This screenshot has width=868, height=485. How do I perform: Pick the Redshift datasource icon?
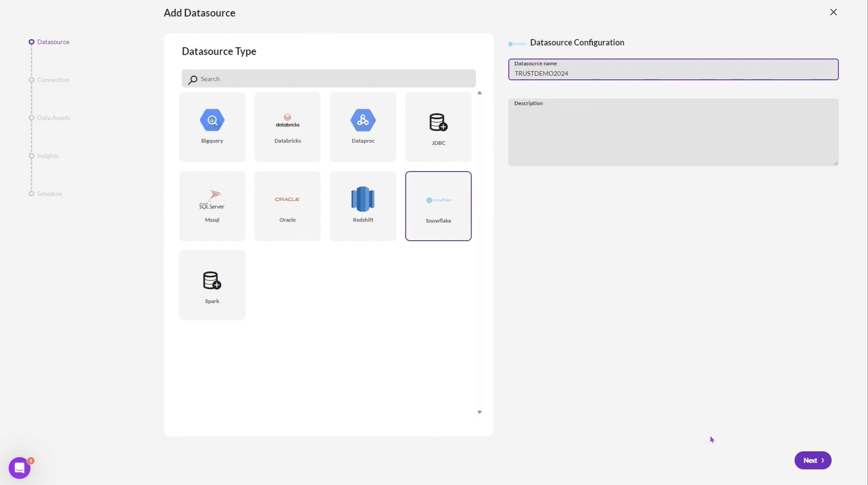pos(363,199)
